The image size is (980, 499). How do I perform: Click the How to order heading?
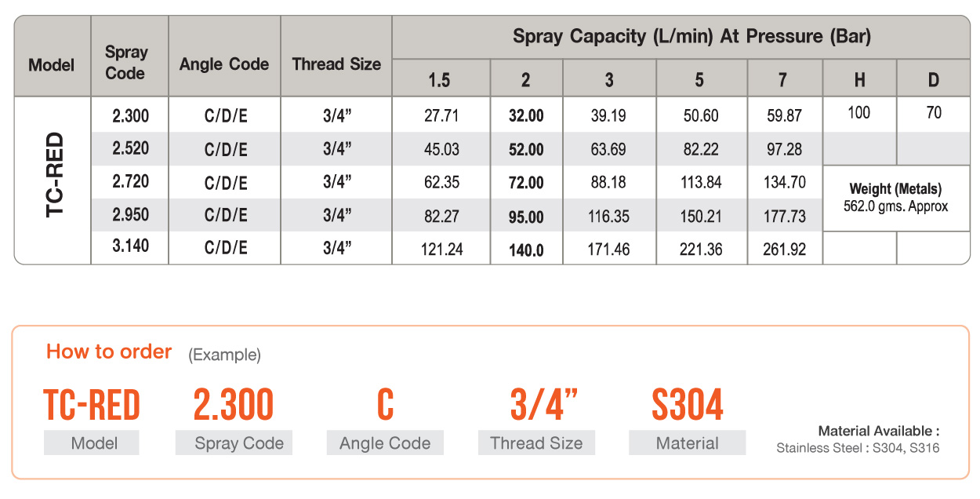pyautogui.click(x=109, y=351)
